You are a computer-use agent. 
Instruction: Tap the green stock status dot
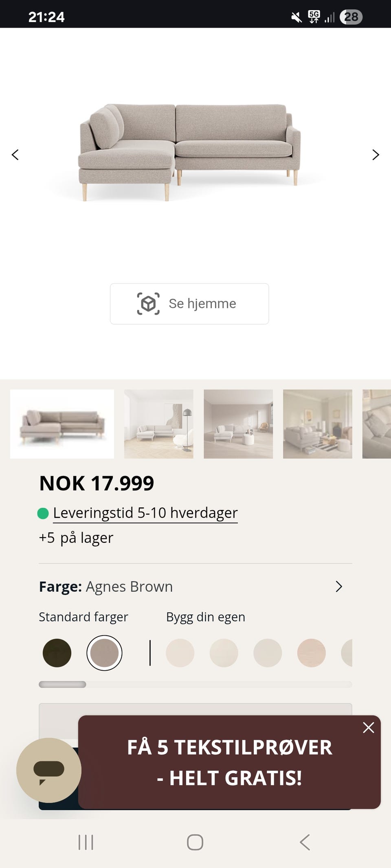click(x=43, y=513)
